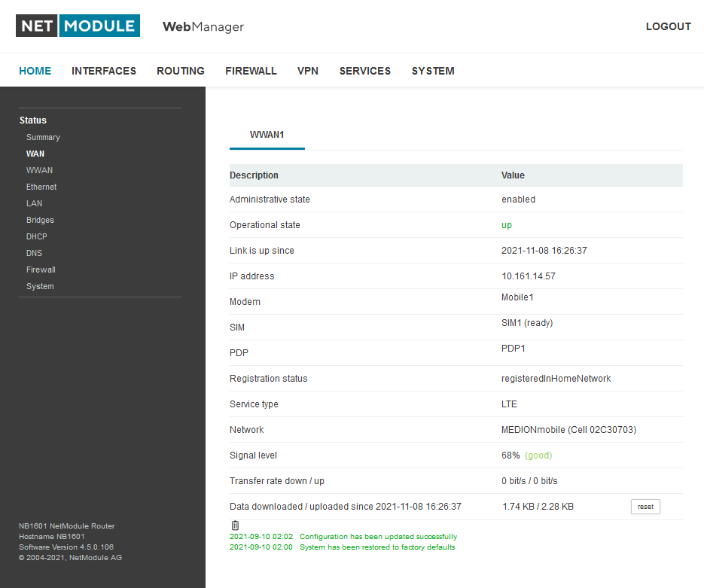The image size is (704, 588).
Task: Open the SERVICES menu
Action: [365, 70]
